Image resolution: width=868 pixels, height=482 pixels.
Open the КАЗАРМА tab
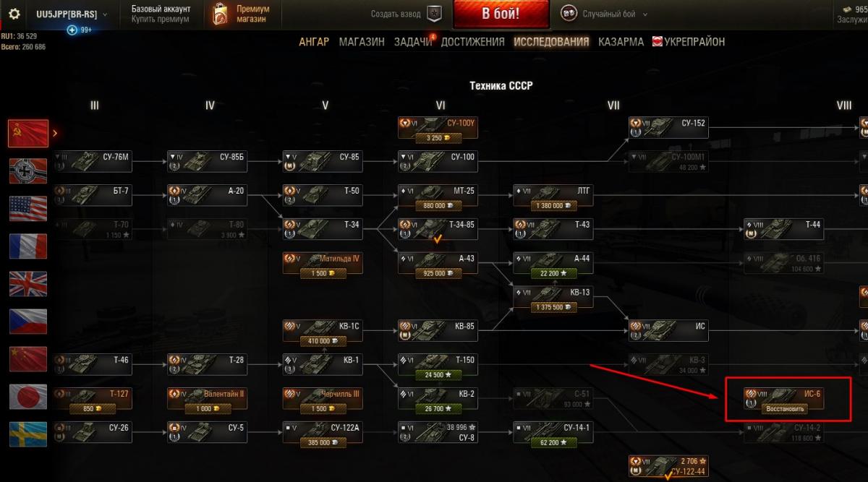621,42
